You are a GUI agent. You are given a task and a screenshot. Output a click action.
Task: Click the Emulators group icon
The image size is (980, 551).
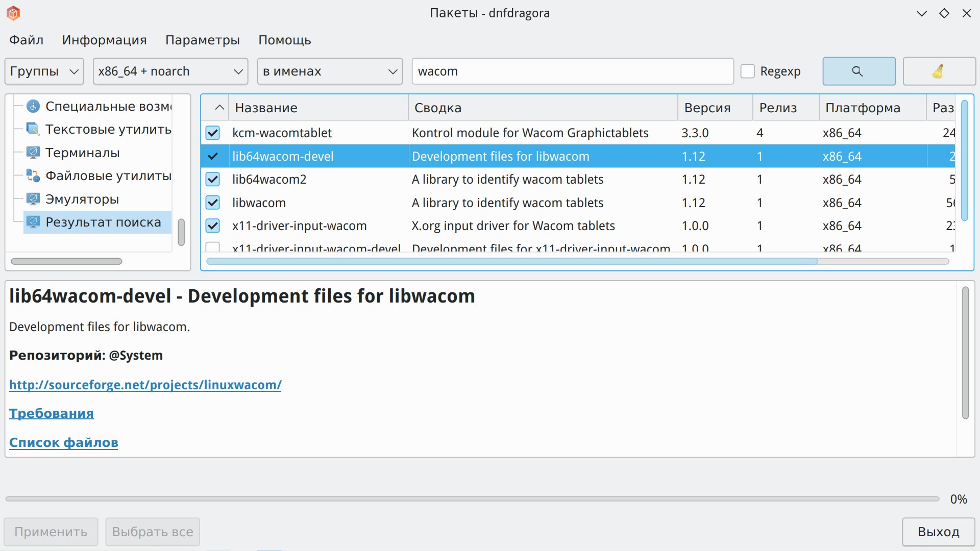pyautogui.click(x=33, y=199)
